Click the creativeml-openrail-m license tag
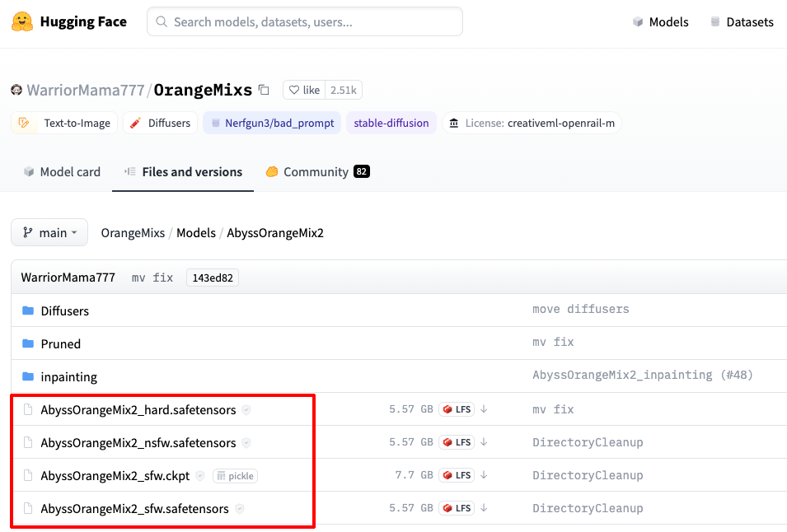 [x=532, y=123]
